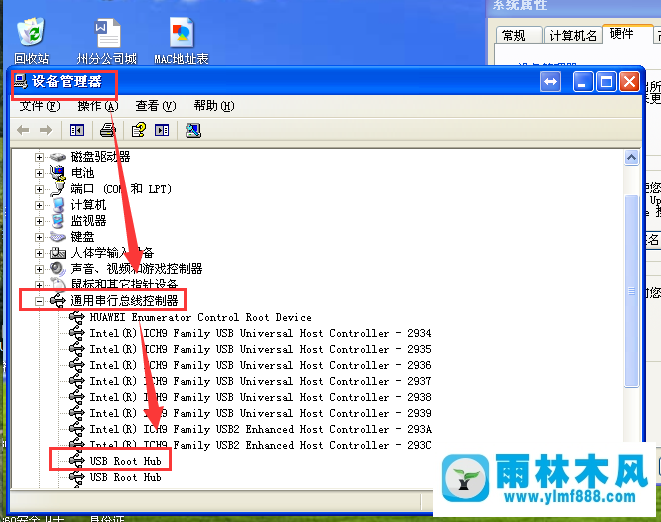Select Intel ICH9 USB Universal Host Controller 2934
The height and width of the screenshot is (522, 661).
pyautogui.click(x=260, y=333)
